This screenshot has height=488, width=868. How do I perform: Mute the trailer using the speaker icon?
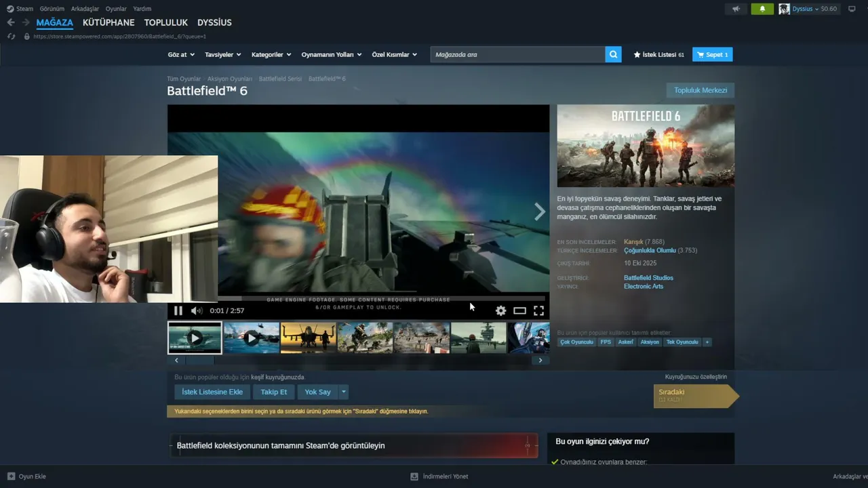tap(197, 310)
